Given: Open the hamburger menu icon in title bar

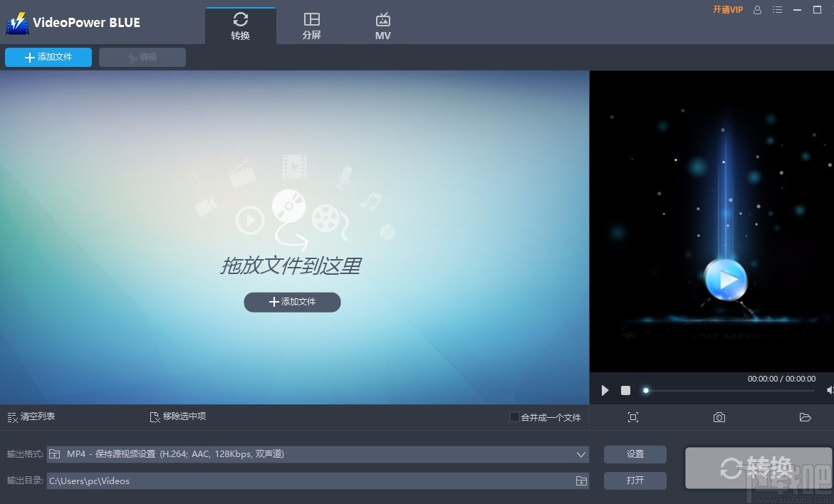Looking at the screenshot, I should 778,11.
